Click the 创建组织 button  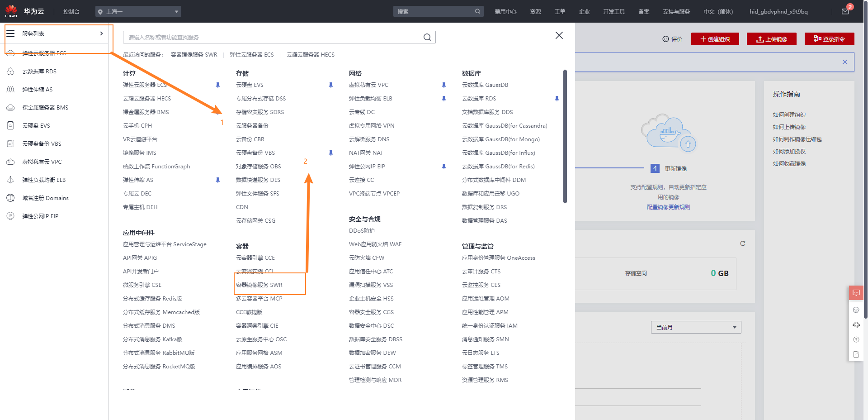[x=715, y=39]
